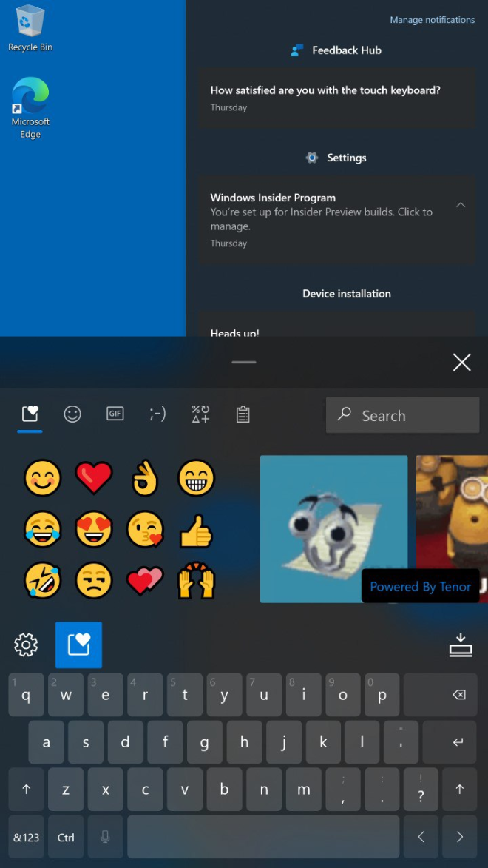The image size is (488, 868).
Task: Open the symbols category icon
Action: click(200, 414)
